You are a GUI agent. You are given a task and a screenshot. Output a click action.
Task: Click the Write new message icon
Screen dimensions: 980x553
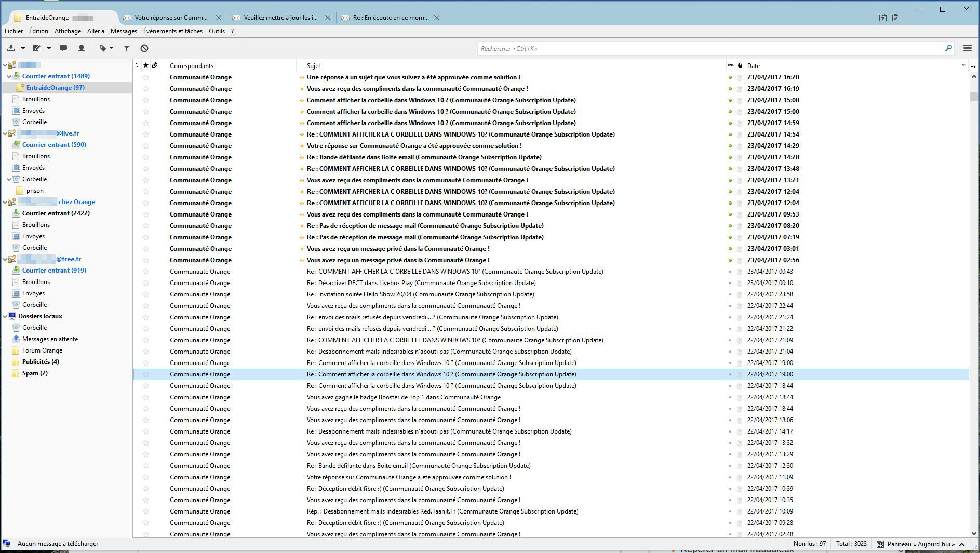[x=36, y=48]
